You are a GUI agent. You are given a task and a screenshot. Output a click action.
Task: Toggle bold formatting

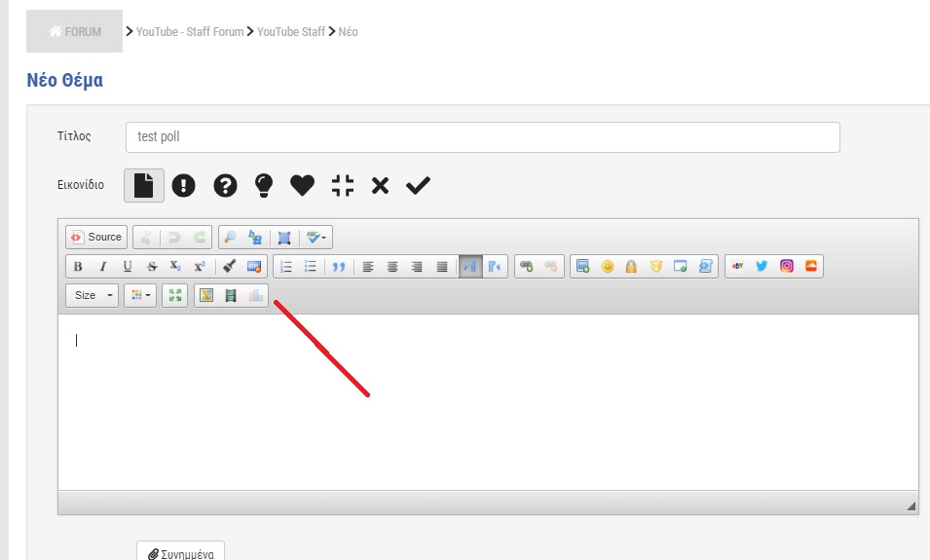78,266
